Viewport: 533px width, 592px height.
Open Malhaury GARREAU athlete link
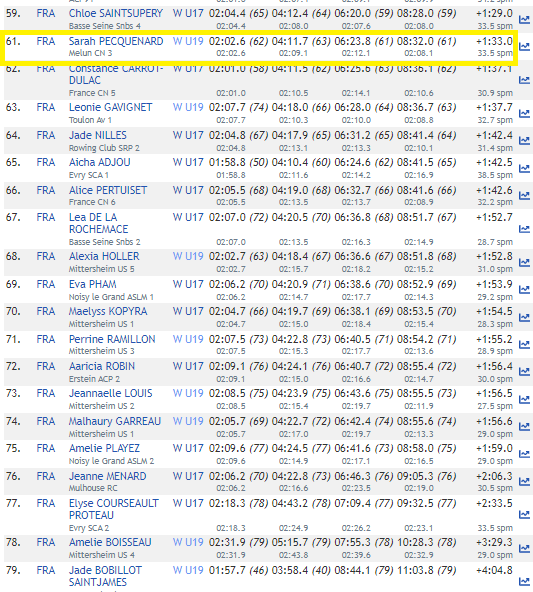coord(115,421)
